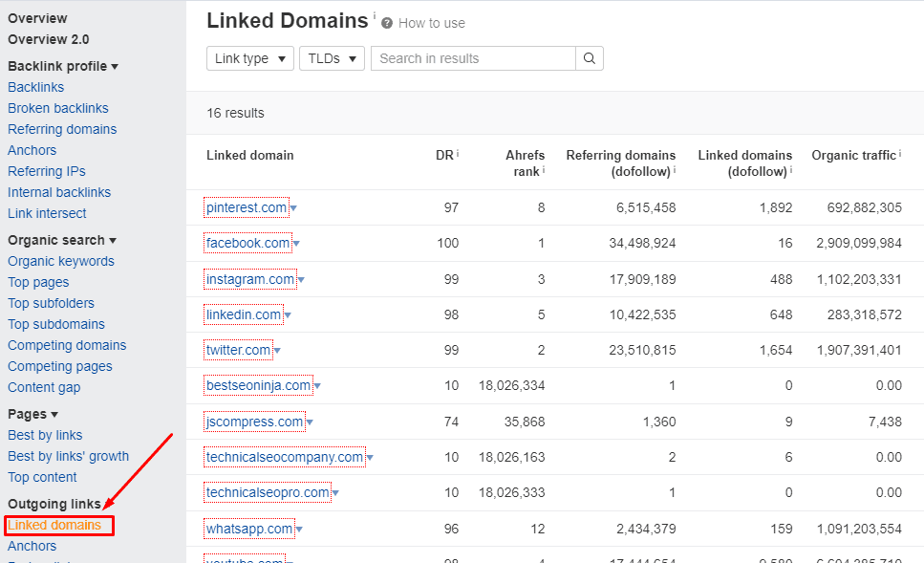
Task: Open the jscompress.com link
Action: tap(254, 422)
